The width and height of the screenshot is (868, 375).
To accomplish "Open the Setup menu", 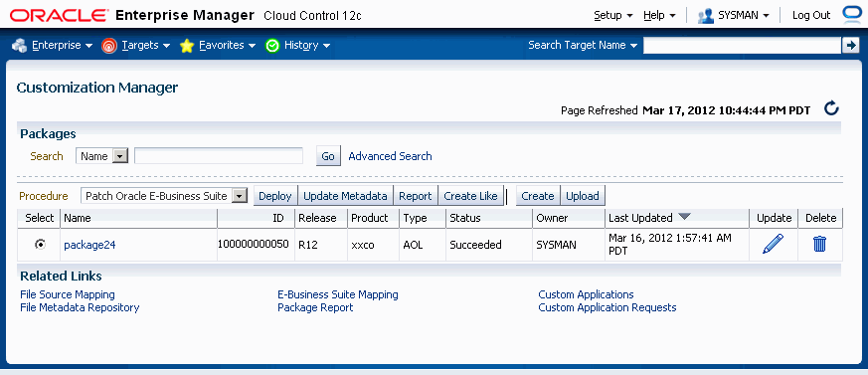I will click(613, 16).
